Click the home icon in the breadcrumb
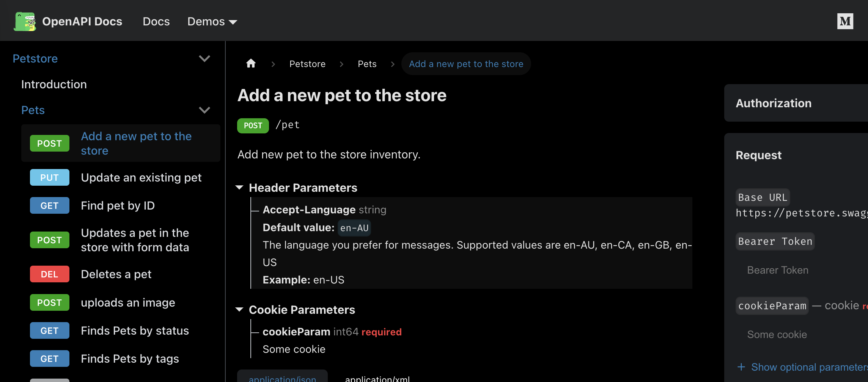Viewport: 868px width, 382px height. pyautogui.click(x=251, y=64)
